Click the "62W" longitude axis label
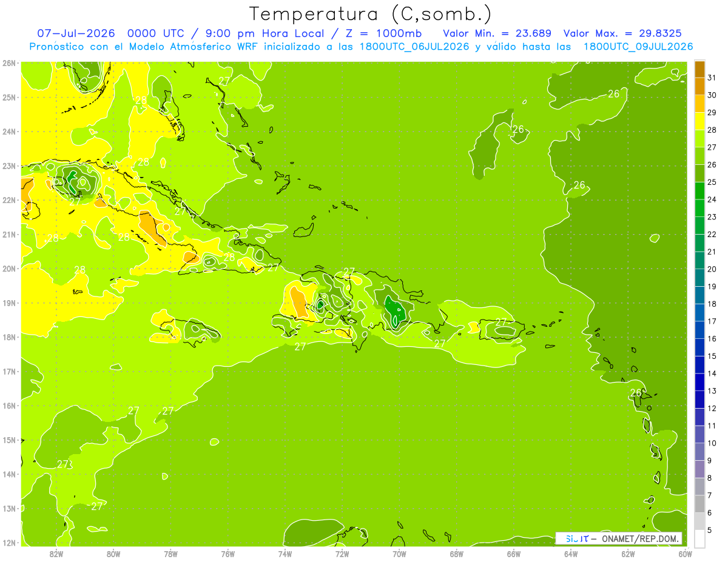Viewport: 728px width, 562px height. click(x=628, y=554)
